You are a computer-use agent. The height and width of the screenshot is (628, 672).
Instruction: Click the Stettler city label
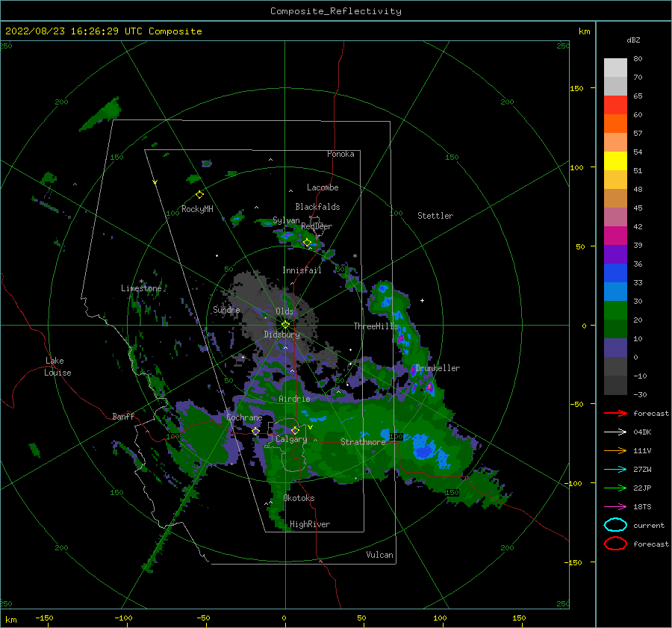[435, 216]
